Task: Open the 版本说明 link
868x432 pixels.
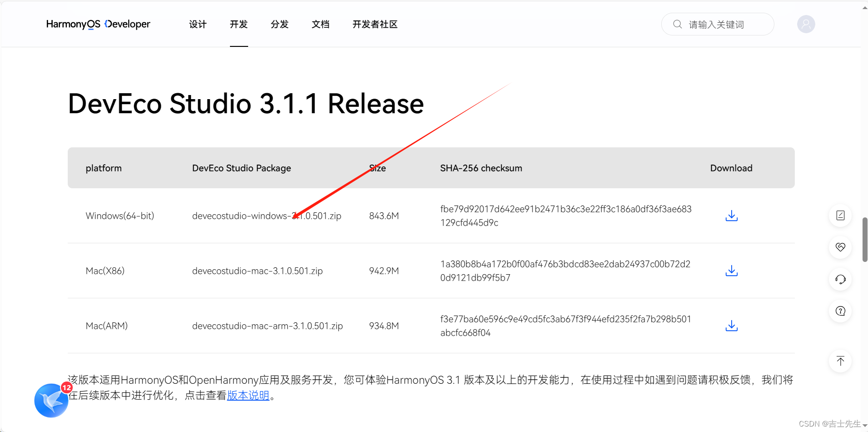Action: click(x=248, y=396)
